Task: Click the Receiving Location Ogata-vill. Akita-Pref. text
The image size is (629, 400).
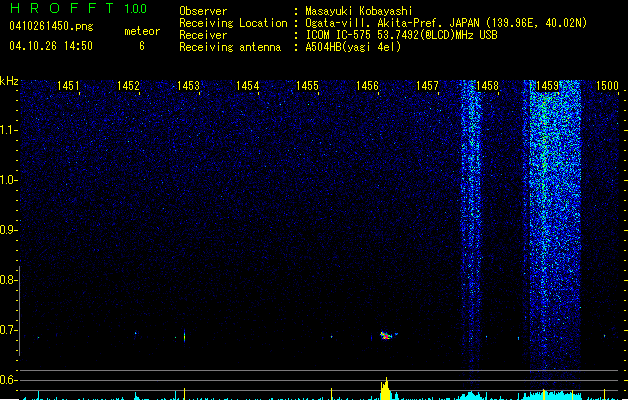Action: point(446,23)
